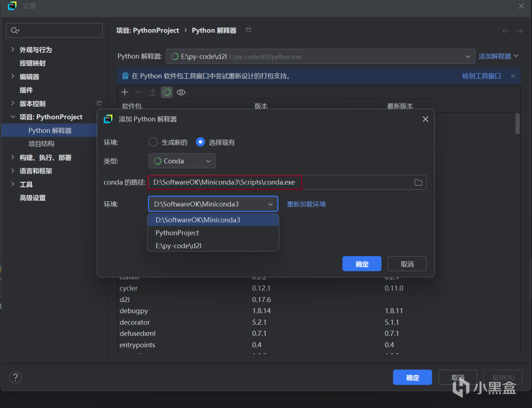Expand the 外观与行为 settings section
This screenshot has height=408, width=532.
pyautogui.click(x=12, y=49)
